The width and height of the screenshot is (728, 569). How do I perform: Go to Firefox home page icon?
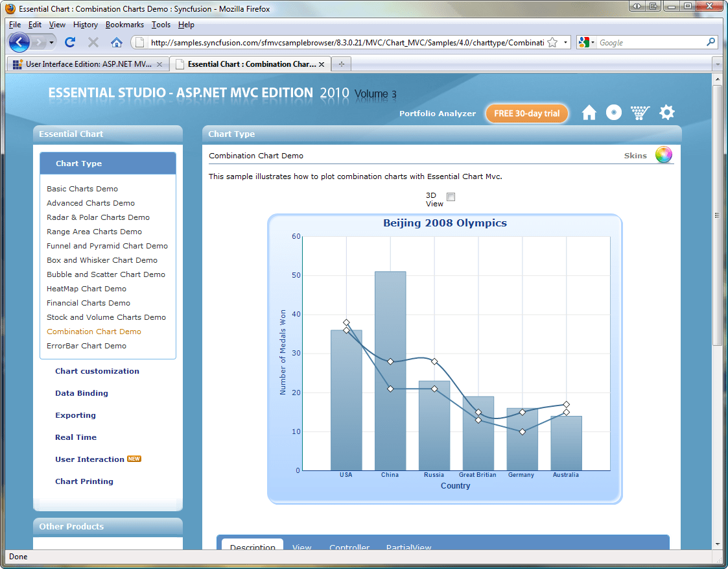[x=117, y=43]
